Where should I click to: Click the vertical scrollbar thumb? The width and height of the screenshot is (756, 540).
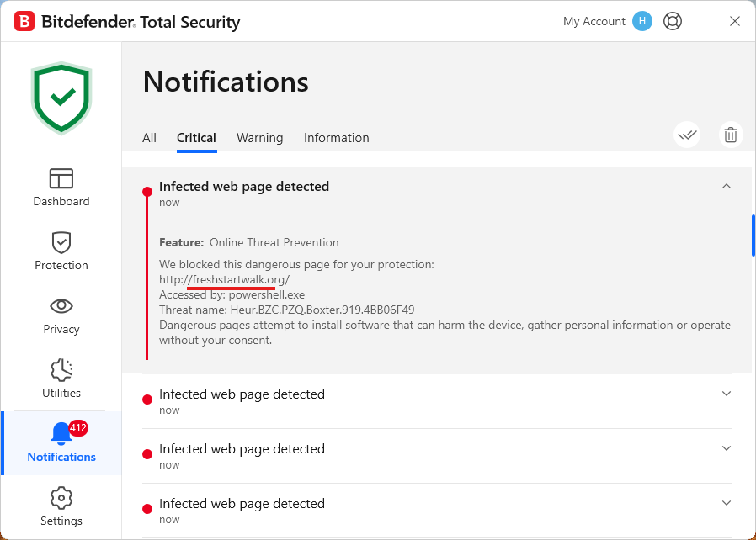(x=753, y=236)
